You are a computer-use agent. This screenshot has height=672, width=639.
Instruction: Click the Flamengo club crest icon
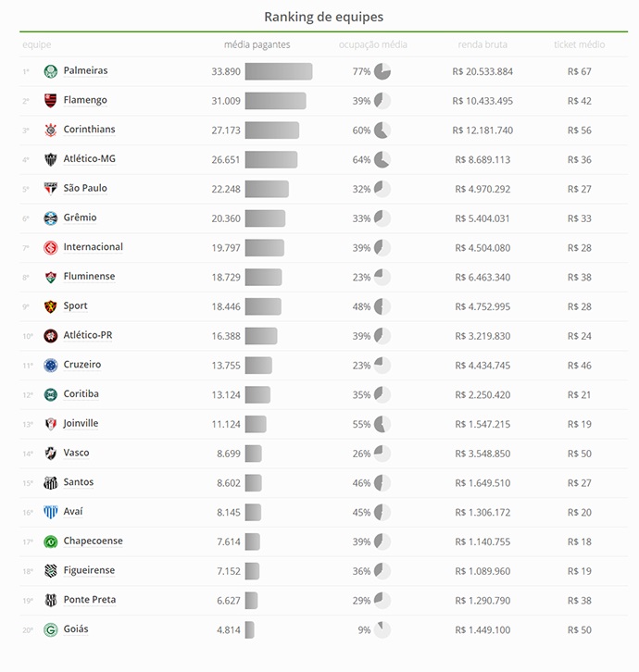point(51,101)
